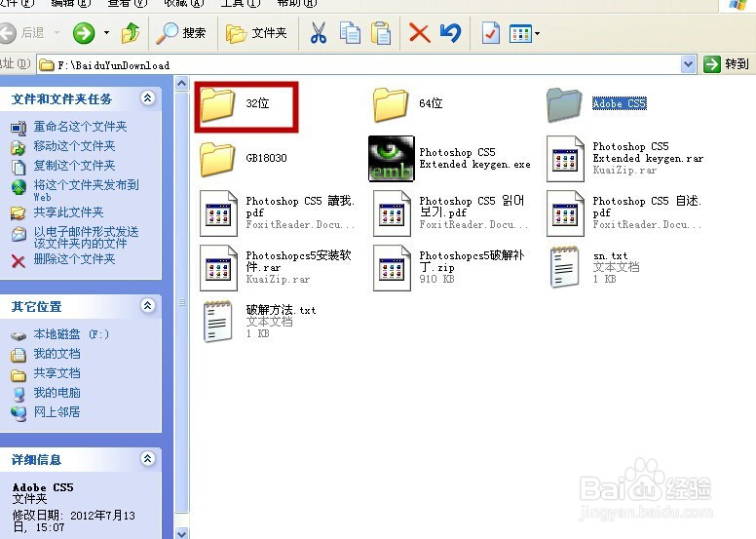Select Photoshopcs5安装软件.rar file icon
This screenshot has width=756, height=539.
click(x=218, y=268)
